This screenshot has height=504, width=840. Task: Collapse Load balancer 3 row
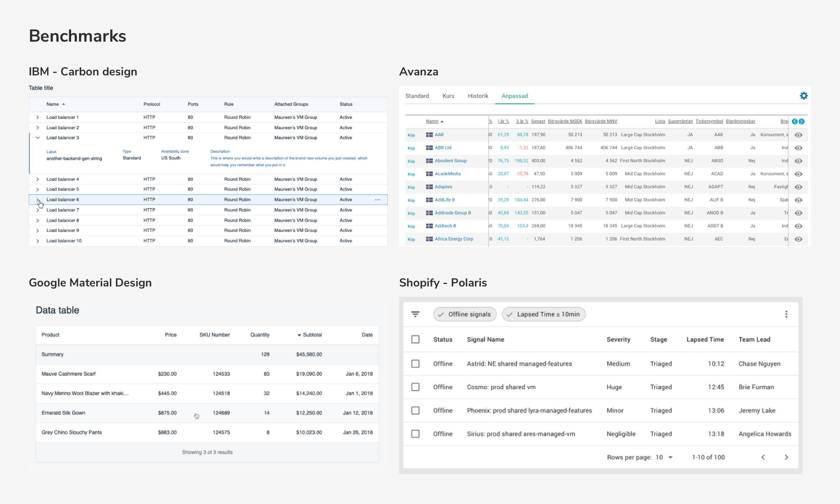click(x=37, y=137)
